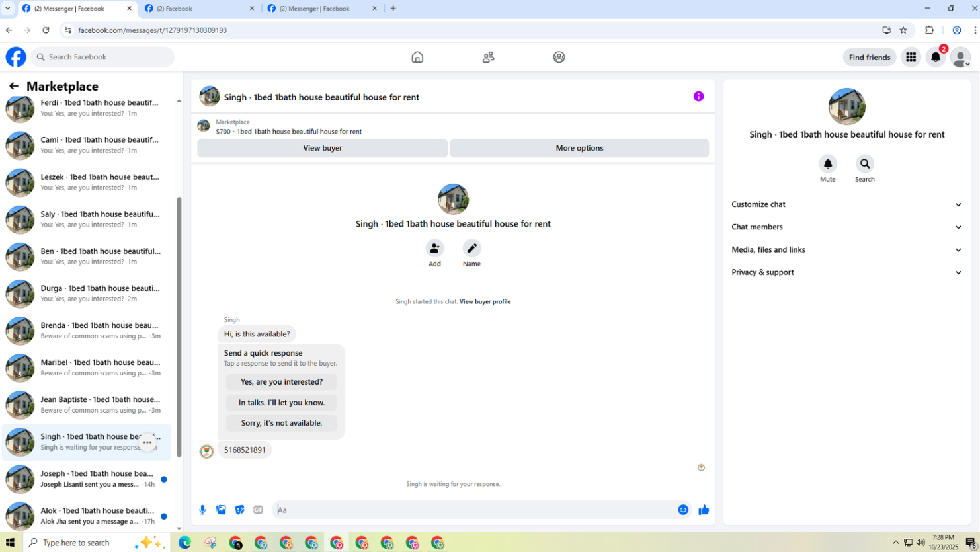The width and height of the screenshot is (980, 552).
Task: Open the browser tab search dropdown
Action: pos(7,8)
